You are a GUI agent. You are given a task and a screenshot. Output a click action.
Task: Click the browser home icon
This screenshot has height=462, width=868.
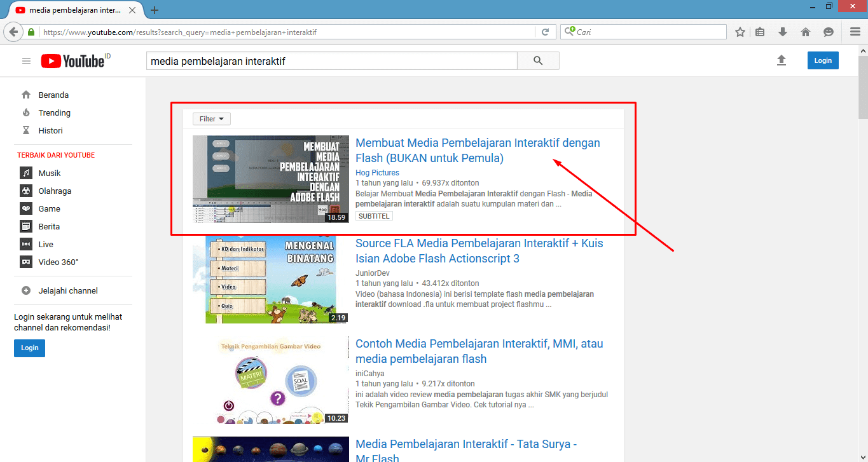(x=806, y=32)
